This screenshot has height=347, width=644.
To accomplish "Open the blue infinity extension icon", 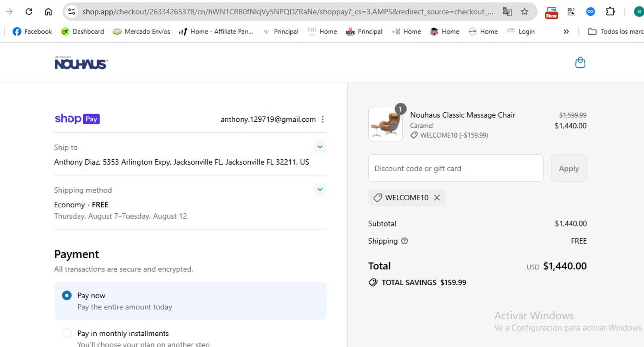I will (591, 12).
